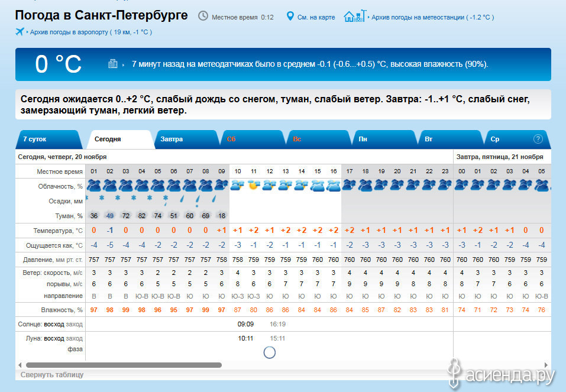Toggle Sun row to заход
This screenshot has width=566, height=392.
point(75,324)
